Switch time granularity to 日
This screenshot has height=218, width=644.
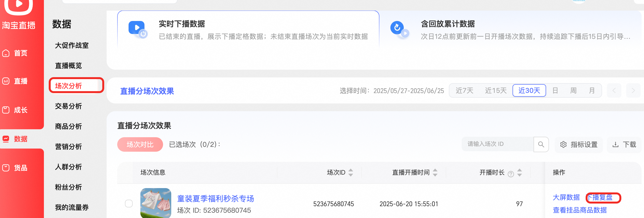555,90
